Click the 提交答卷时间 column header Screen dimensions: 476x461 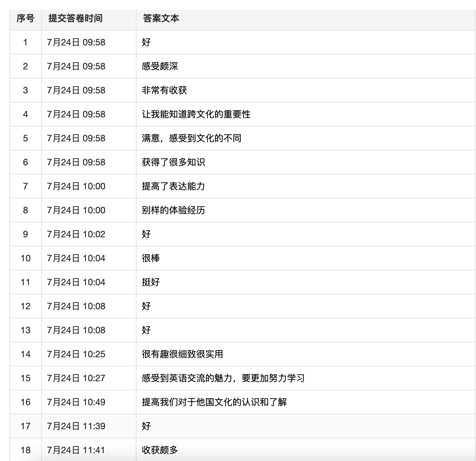pyautogui.click(x=76, y=18)
